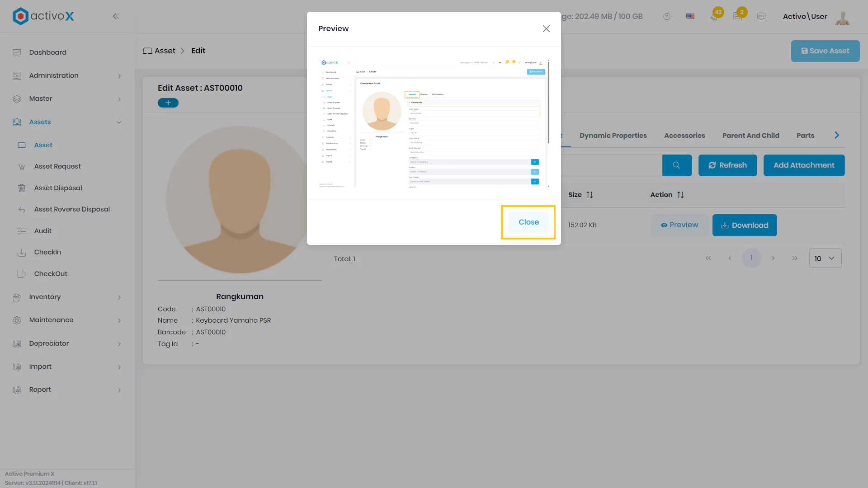Click the Administration sidebar icon

click(17, 75)
